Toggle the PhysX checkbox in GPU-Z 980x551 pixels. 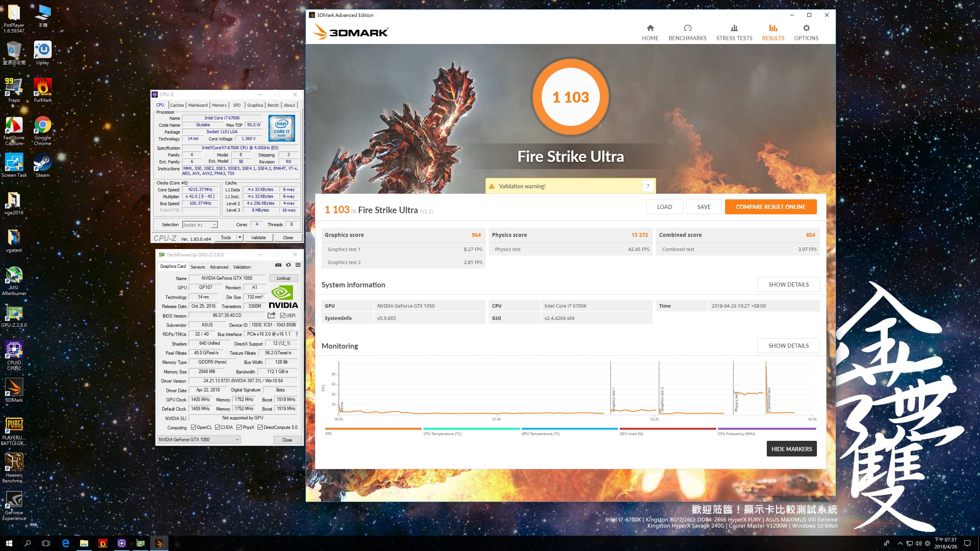(239, 427)
